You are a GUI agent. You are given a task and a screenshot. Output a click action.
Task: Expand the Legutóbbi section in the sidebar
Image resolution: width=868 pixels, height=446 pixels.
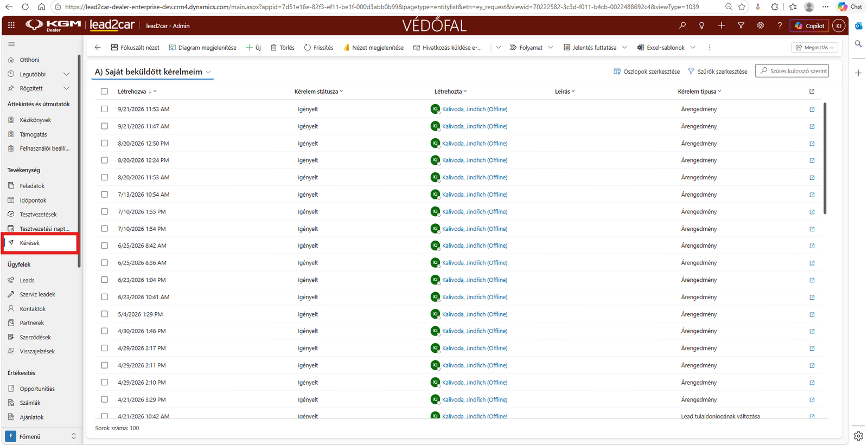[x=67, y=74]
